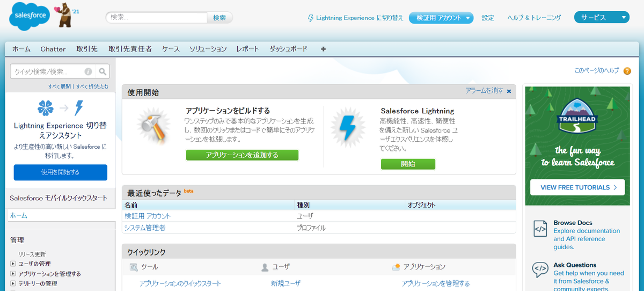
Task: Expand the ユーザの管理 tree node
Action: 13,264
